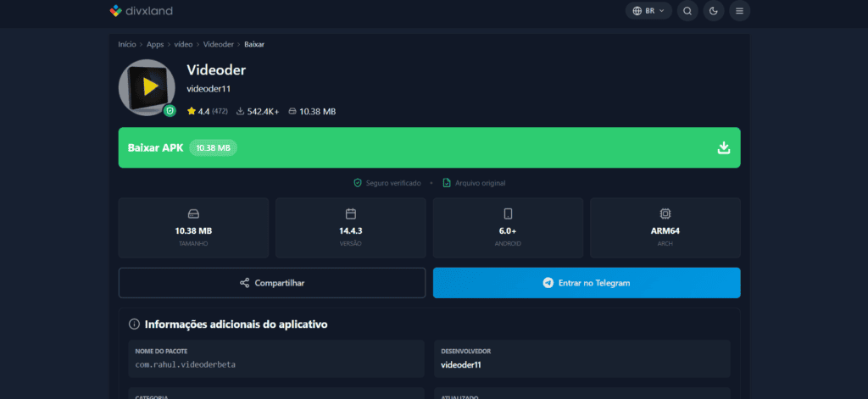The image size is (868, 399).
Task: Click the Seguro verificado shield icon
Action: (358, 183)
